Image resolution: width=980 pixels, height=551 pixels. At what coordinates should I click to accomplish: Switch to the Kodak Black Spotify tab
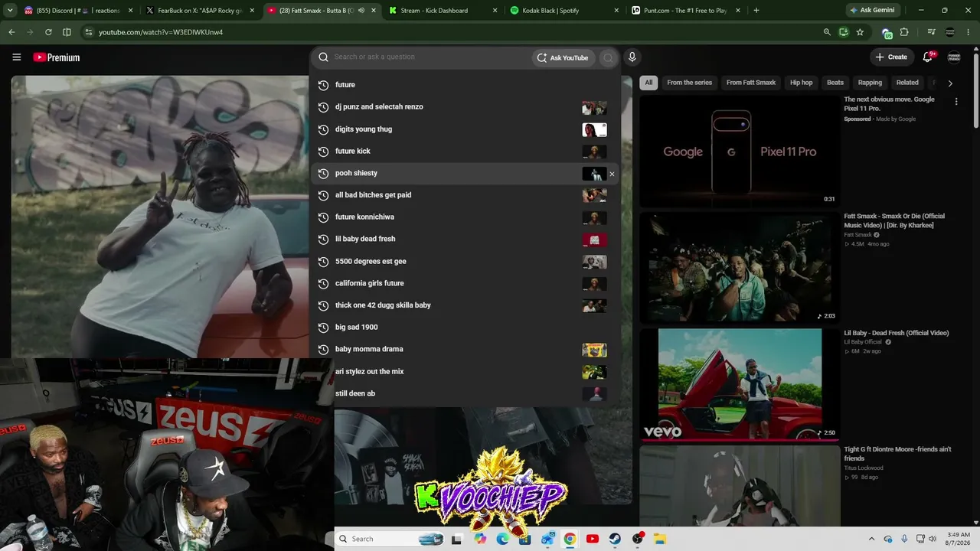click(565, 11)
